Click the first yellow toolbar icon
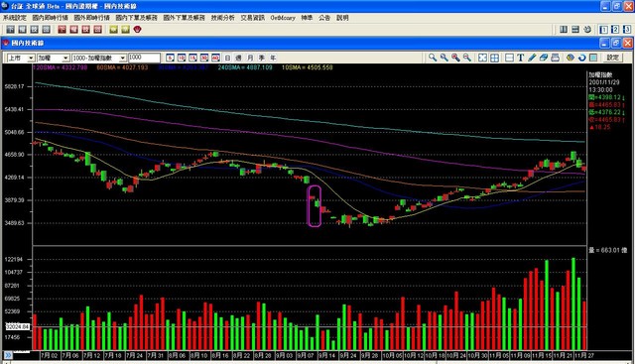The height and width of the screenshot is (364, 635). 114,30
